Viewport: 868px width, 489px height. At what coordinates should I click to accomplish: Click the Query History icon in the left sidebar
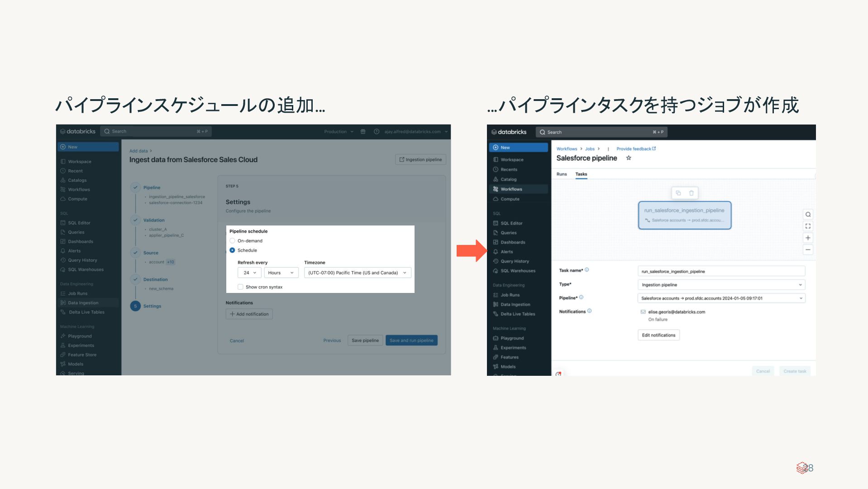pyautogui.click(x=63, y=260)
